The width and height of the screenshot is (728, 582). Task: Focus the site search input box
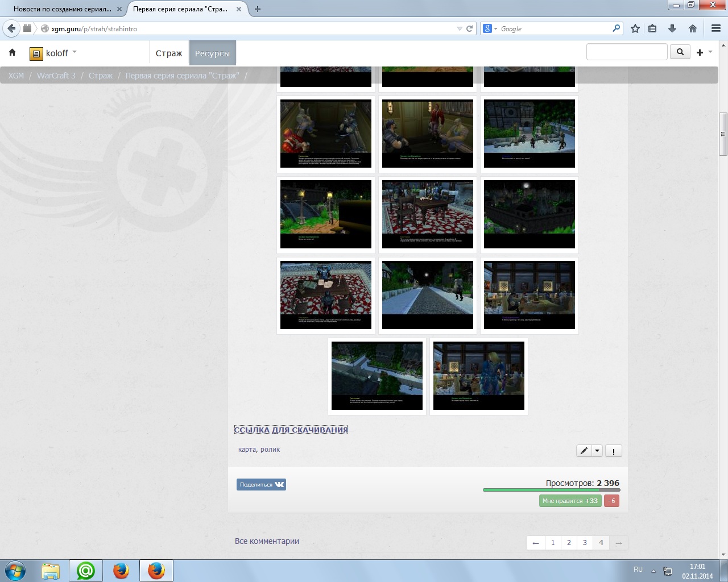(x=627, y=52)
